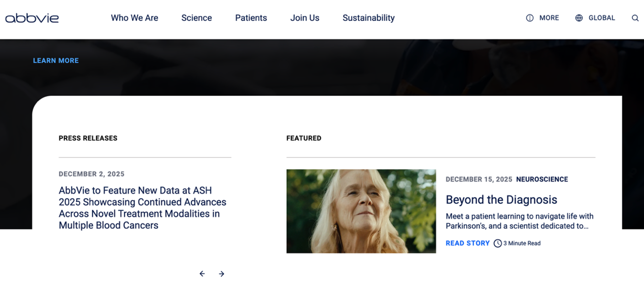Image resolution: width=644 pixels, height=298 pixels.
Task: Open the Join Us page
Action: click(x=304, y=18)
